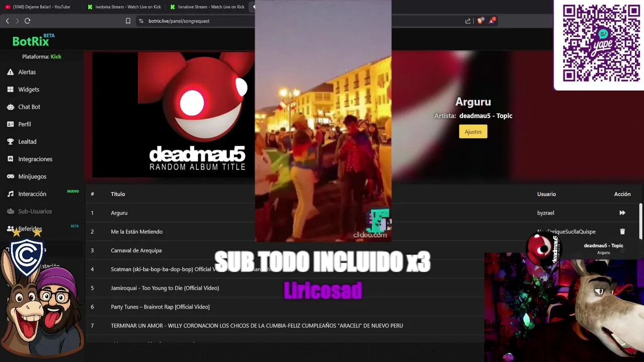644x362 pixels.
Task: Click the browser forward arrow
Action: tap(17, 21)
